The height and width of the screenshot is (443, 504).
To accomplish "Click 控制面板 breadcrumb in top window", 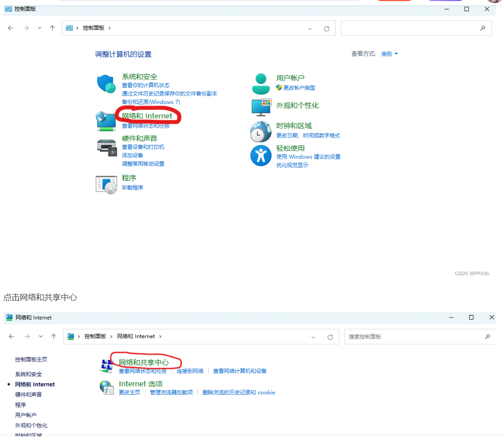I will pyautogui.click(x=94, y=28).
